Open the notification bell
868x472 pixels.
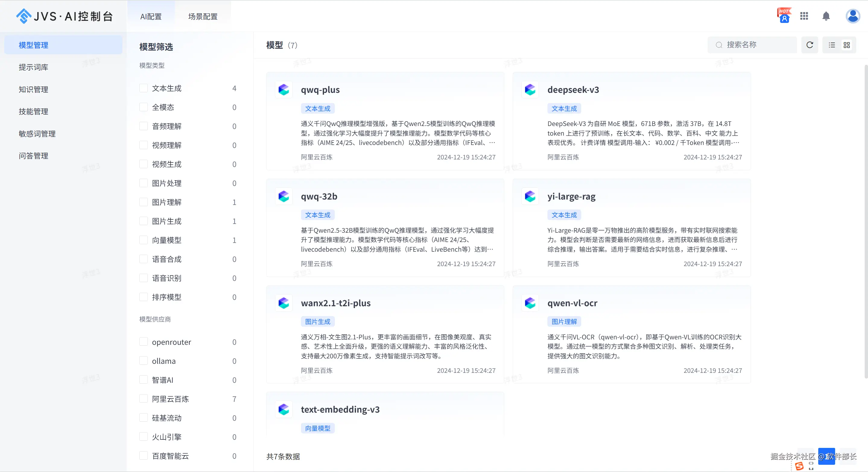(826, 16)
